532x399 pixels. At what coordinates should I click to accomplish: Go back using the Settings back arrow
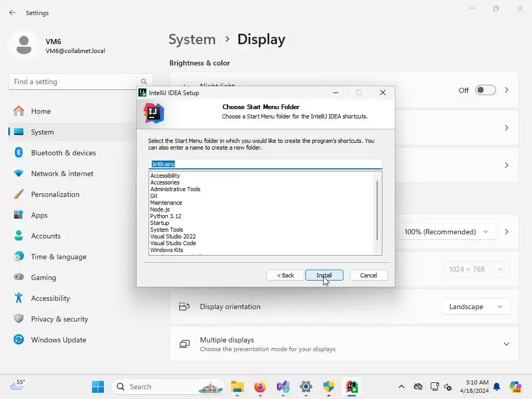12,12
